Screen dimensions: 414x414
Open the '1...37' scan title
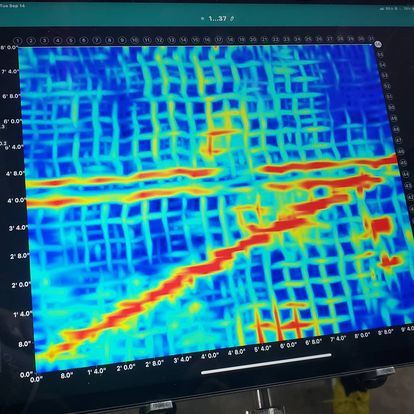point(217,19)
